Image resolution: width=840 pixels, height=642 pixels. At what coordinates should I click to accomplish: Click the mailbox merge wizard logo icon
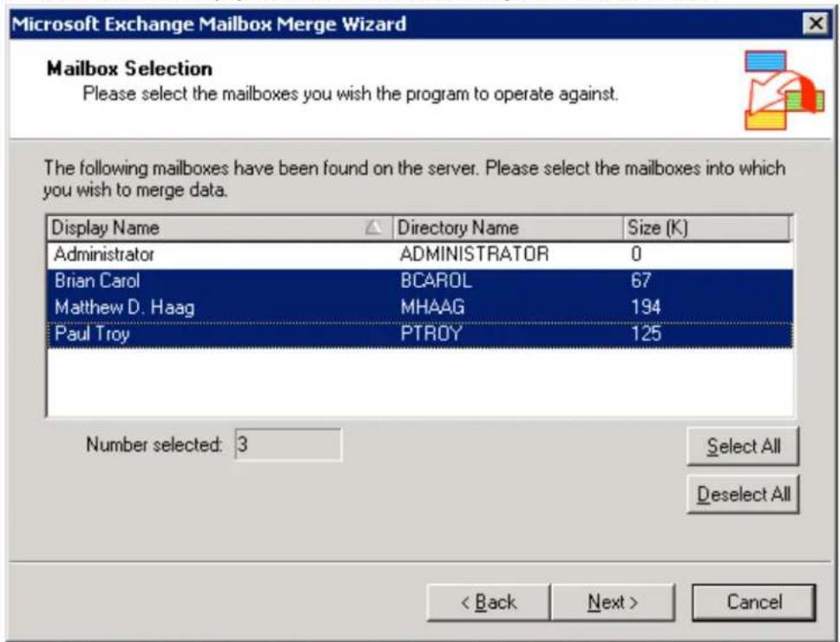pyautogui.click(x=784, y=90)
